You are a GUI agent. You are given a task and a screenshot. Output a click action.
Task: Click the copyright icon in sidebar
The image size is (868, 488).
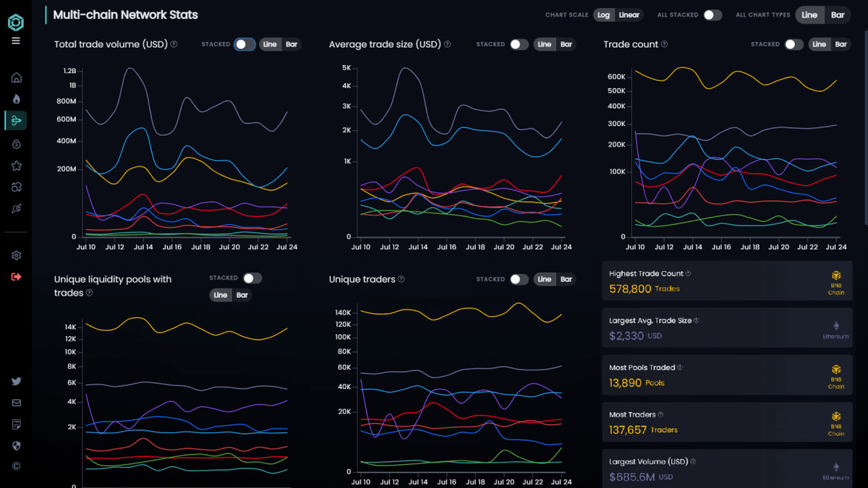point(16,466)
